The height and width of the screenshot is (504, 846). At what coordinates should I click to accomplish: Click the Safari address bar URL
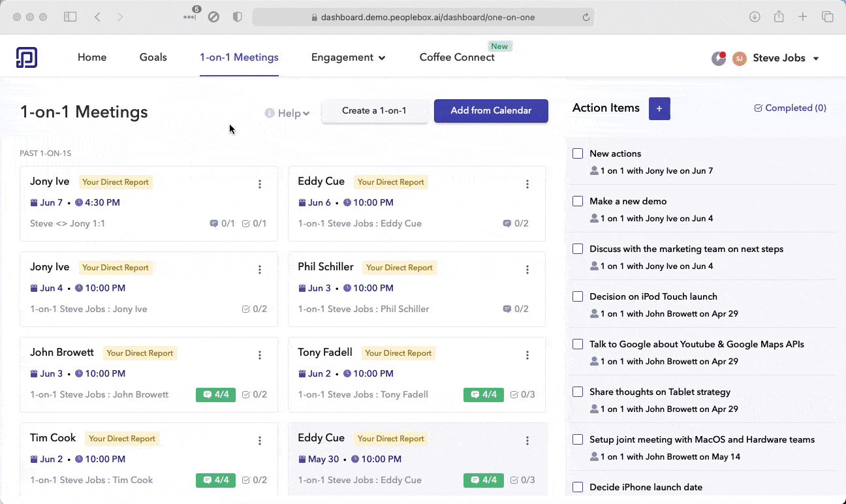tap(428, 18)
